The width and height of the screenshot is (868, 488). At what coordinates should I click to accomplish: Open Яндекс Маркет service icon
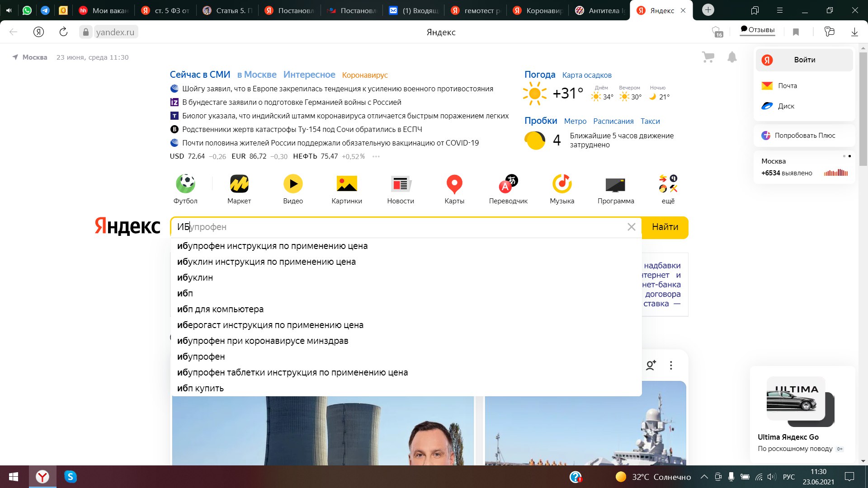[x=239, y=189]
